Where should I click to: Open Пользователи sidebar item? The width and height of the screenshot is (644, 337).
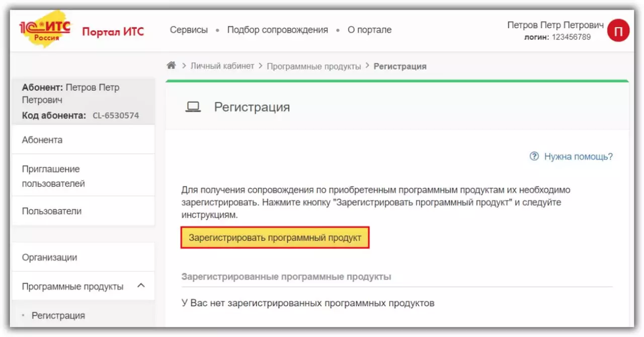click(x=52, y=211)
